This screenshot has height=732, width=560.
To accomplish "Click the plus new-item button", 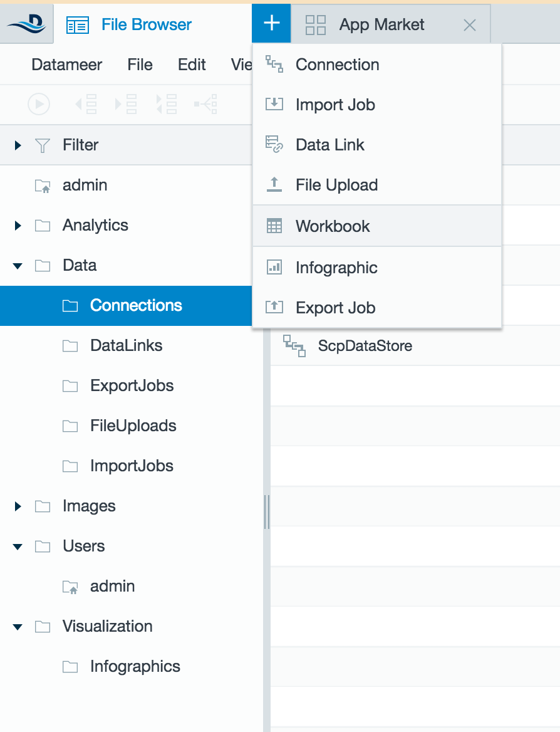I will [x=272, y=23].
